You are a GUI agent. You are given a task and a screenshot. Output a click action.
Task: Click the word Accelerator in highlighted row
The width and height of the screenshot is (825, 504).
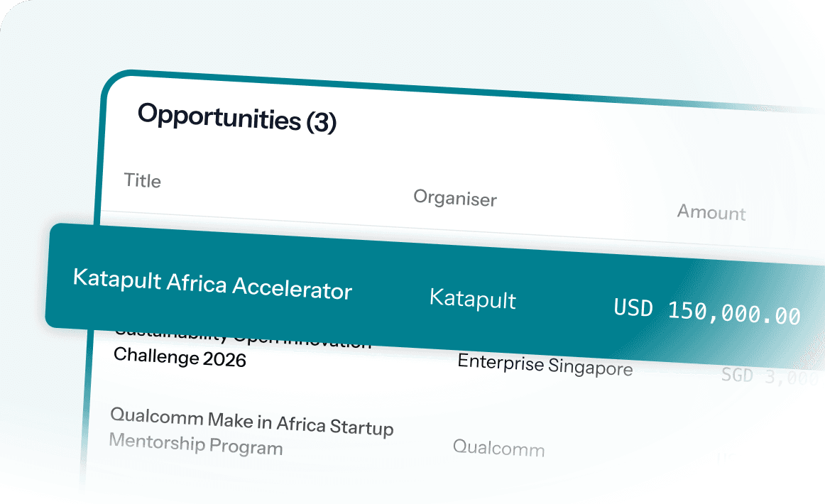pyautogui.click(x=293, y=288)
